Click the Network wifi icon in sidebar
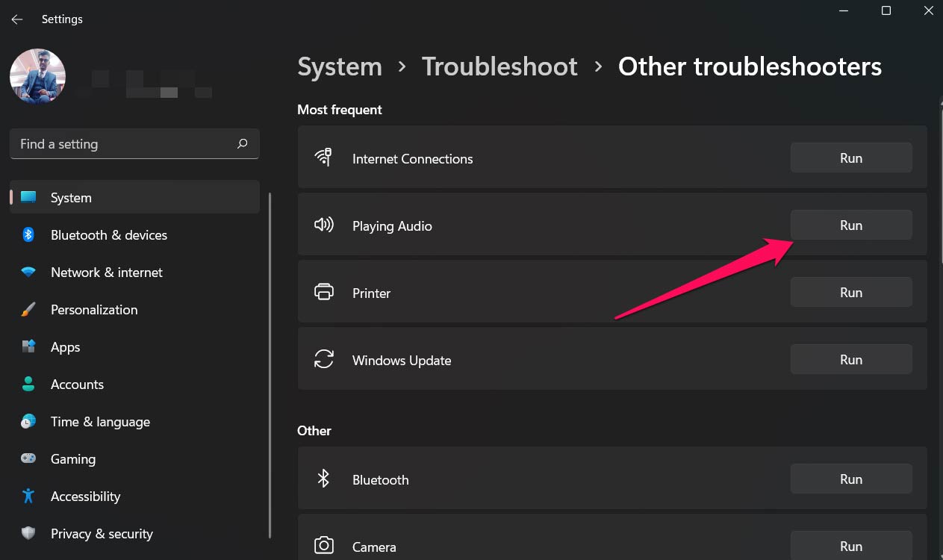 point(28,272)
